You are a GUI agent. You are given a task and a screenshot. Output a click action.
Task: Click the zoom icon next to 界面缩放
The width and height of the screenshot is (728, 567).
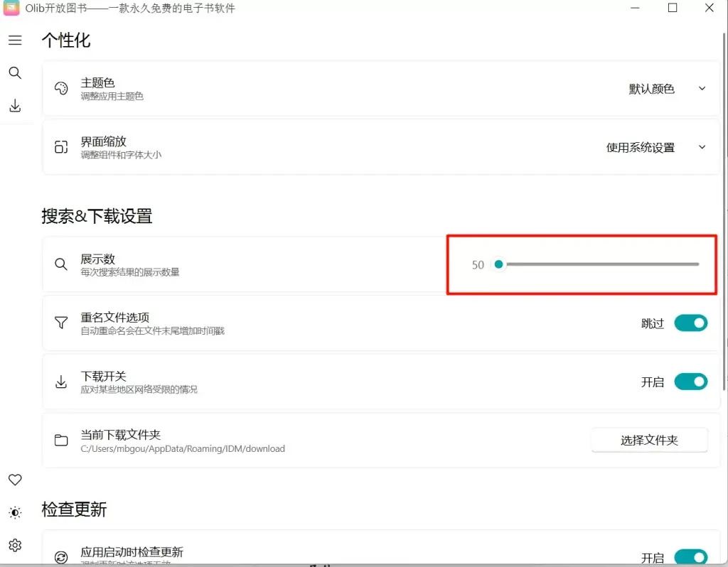point(62,147)
